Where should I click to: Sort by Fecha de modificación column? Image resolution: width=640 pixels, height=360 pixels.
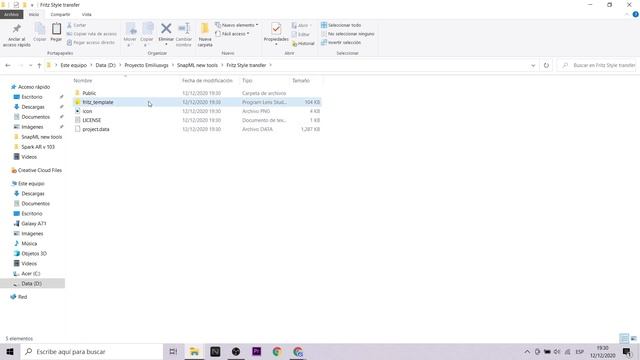207,81
